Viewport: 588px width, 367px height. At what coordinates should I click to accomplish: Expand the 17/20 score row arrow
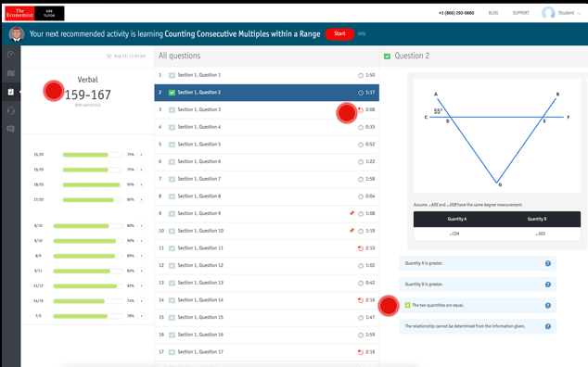click(141, 199)
